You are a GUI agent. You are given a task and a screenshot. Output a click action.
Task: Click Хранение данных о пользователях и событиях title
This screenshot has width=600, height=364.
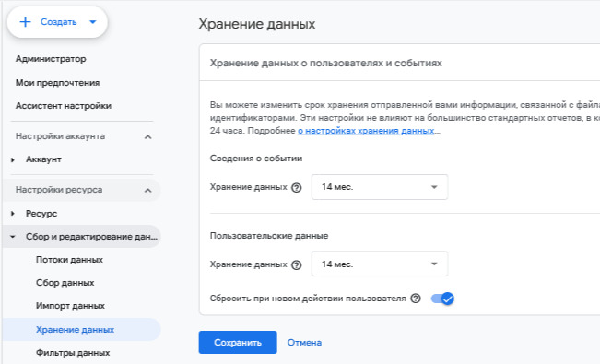(326, 64)
